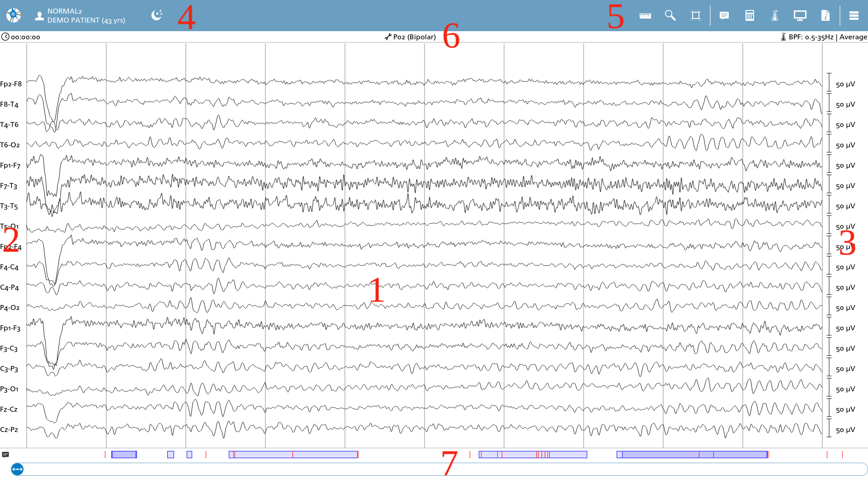The image size is (868, 488).
Task: Open the comments speech bubble icon
Action: [x=724, y=16]
